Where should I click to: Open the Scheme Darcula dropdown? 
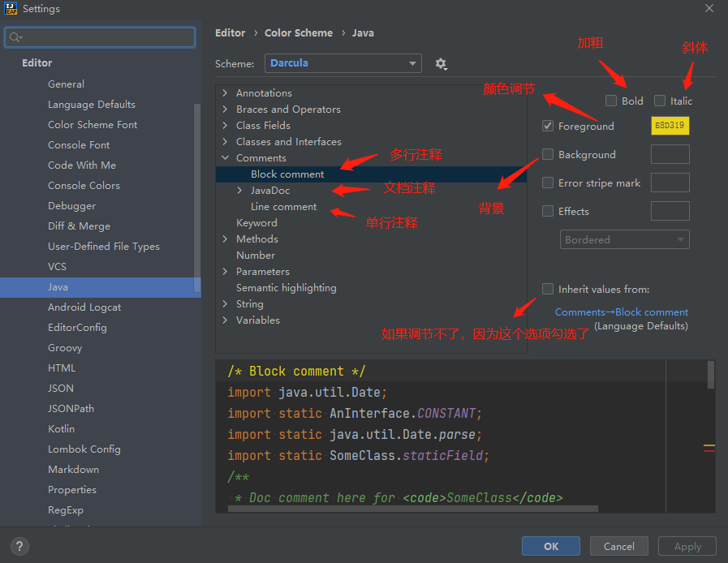(x=342, y=63)
